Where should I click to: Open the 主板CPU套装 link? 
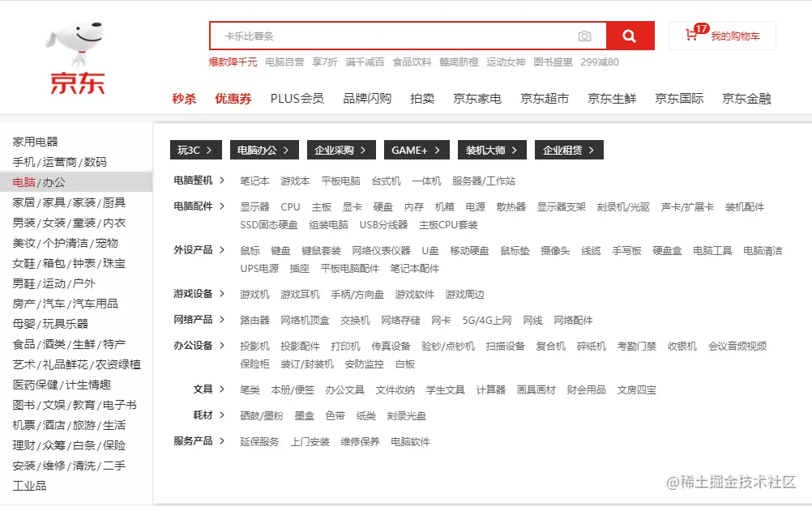[448, 225]
